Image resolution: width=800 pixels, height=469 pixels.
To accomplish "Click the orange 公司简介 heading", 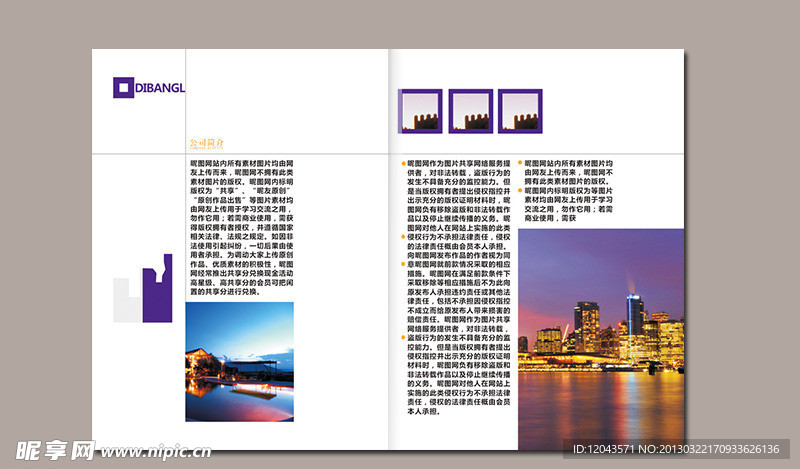I will pyautogui.click(x=207, y=143).
